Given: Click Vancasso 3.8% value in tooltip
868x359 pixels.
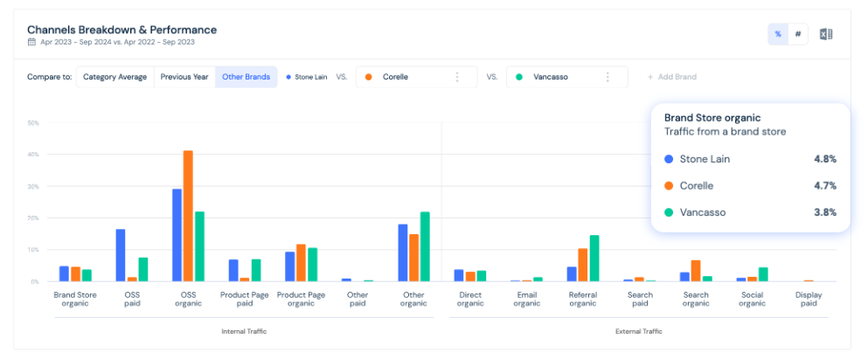Looking at the screenshot, I should [825, 212].
